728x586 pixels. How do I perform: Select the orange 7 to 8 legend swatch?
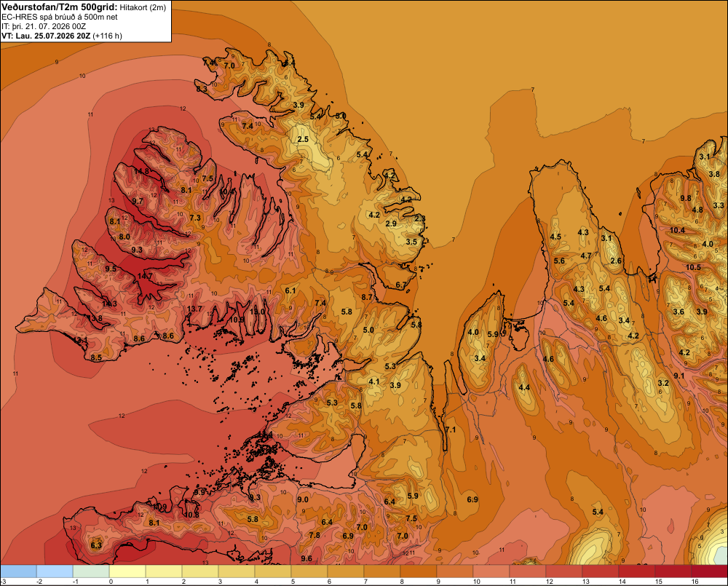[x=382, y=571]
